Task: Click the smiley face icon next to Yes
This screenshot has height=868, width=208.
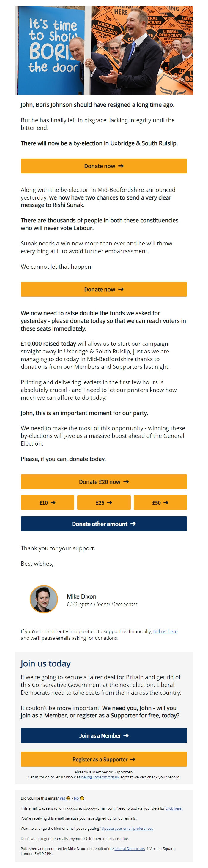Action: click(x=68, y=797)
